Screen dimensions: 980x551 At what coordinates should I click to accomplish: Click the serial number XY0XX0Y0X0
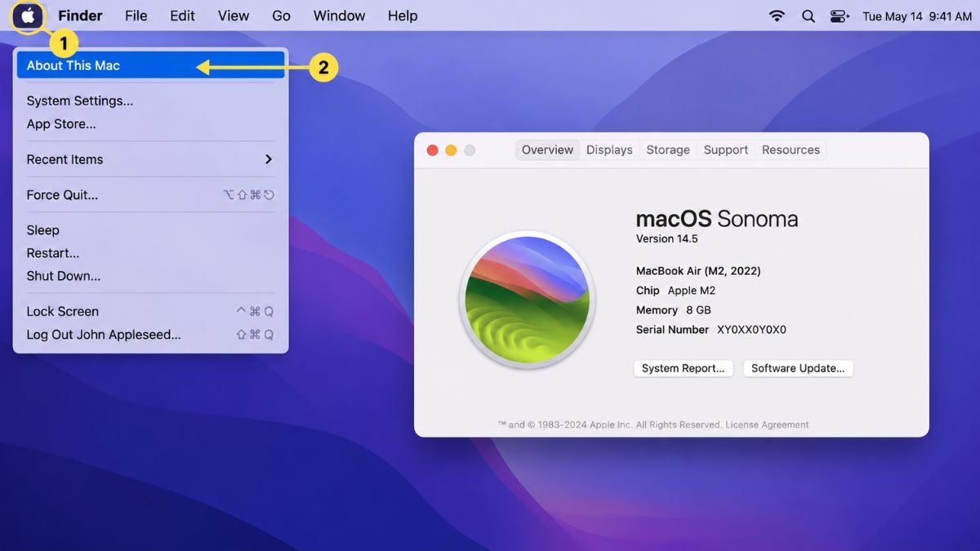(751, 330)
